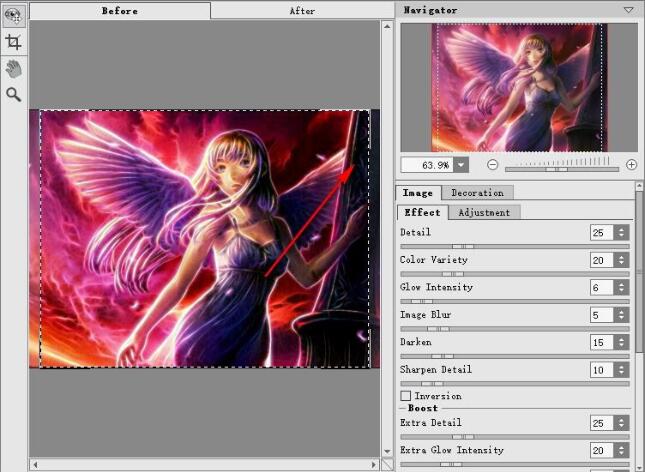Switch to the Before tab
This screenshot has height=472, width=645.
point(120,11)
